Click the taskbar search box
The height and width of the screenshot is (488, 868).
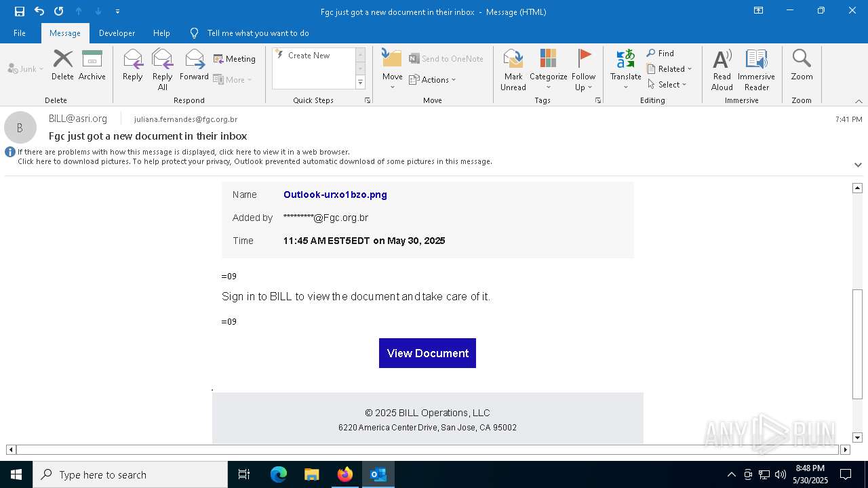click(130, 474)
